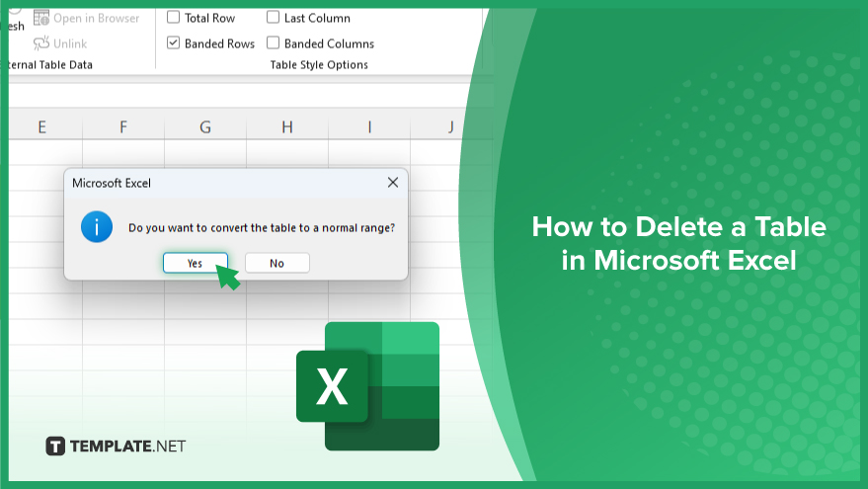Click the blue info icon in dialog
Viewport: 868px width, 489px height.
(x=97, y=227)
